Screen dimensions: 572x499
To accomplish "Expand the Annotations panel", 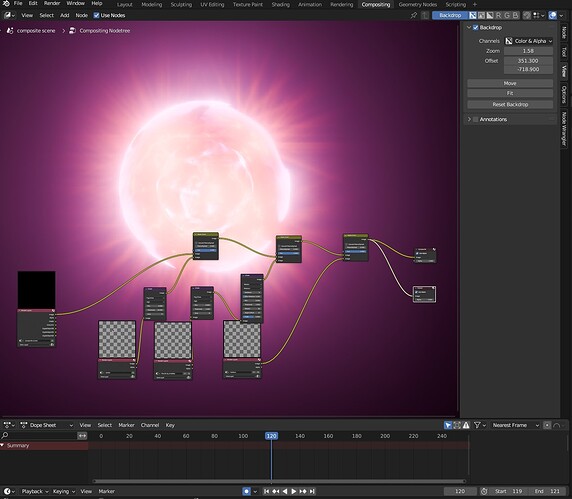I will pos(469,119).
